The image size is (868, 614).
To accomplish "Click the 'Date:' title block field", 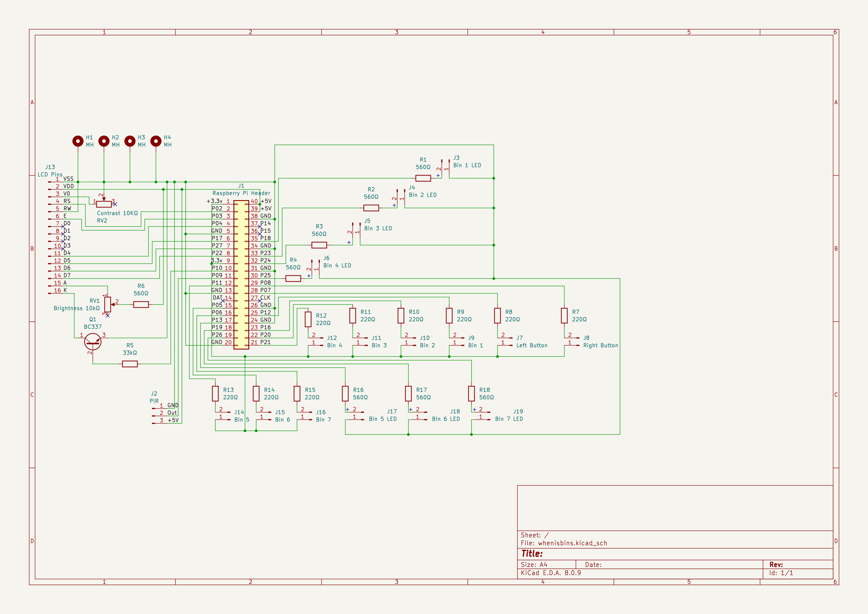I will (x=593, y=565).
